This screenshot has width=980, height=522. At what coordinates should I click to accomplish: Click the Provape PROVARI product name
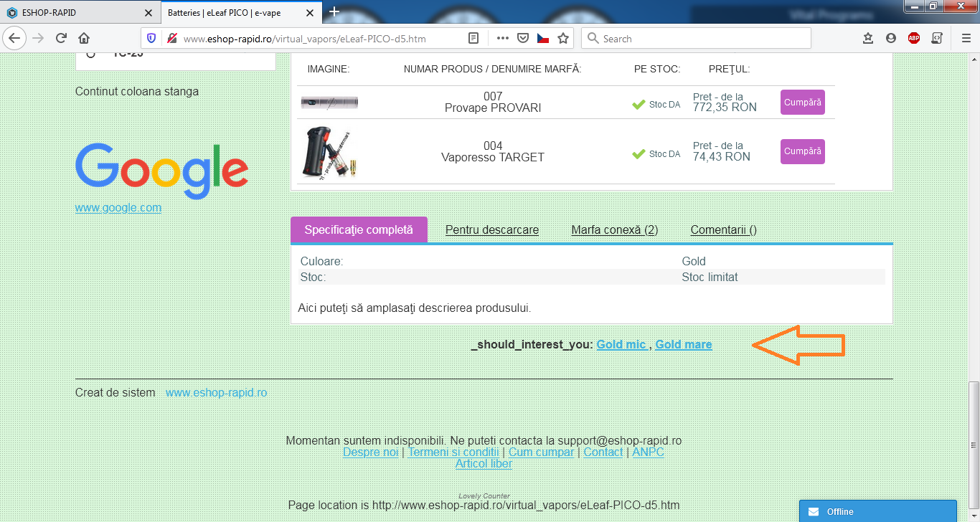(x=493, y=108)
